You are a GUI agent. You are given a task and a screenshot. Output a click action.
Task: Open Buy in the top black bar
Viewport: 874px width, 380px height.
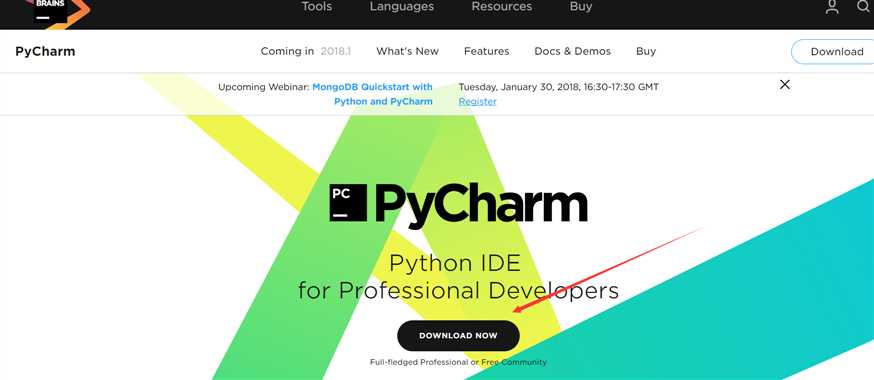tap(581, 7)
